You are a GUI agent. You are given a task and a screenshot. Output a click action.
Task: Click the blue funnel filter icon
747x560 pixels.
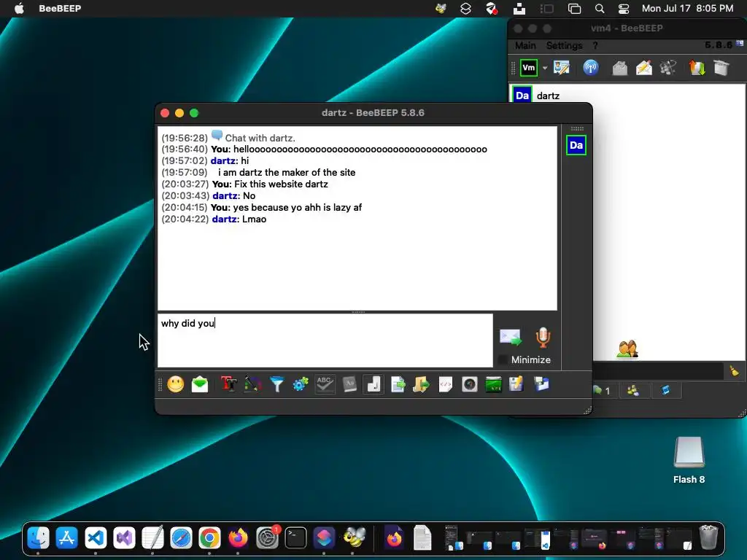click(276, 384)
